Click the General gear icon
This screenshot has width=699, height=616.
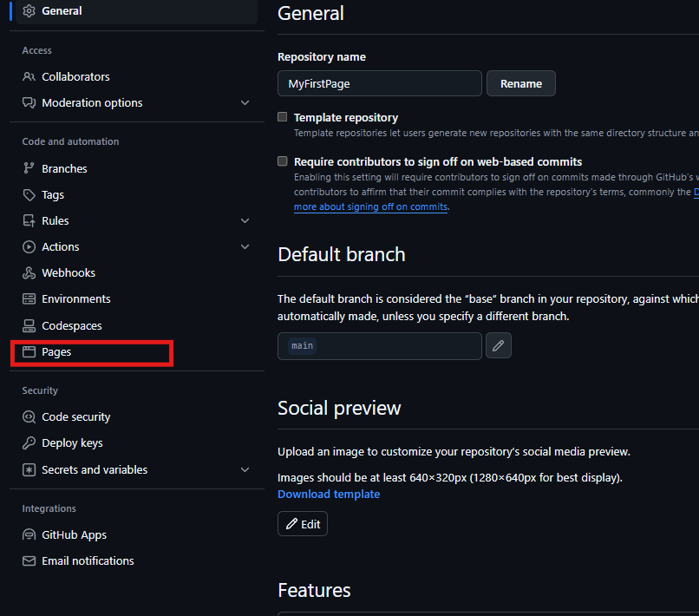click(29, 10)
